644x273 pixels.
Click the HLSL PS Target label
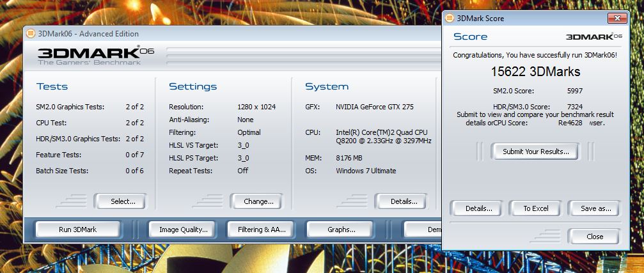click(x=193, y=158)
